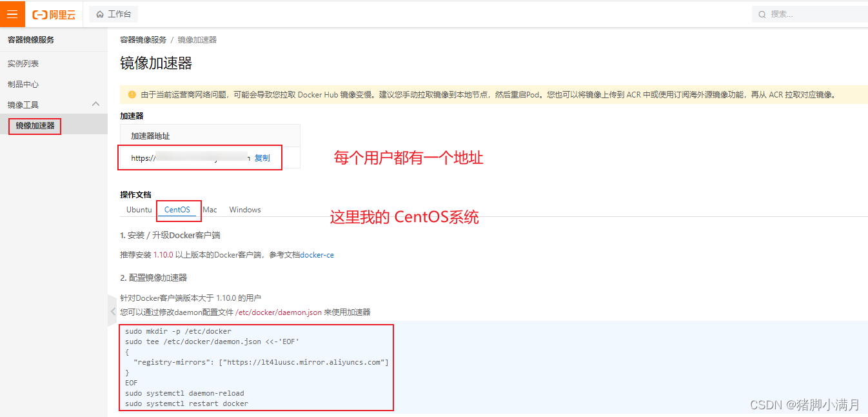Click the 复制 copy link
This screenshot has height=417, width=868.
click(x=262, y=158)
